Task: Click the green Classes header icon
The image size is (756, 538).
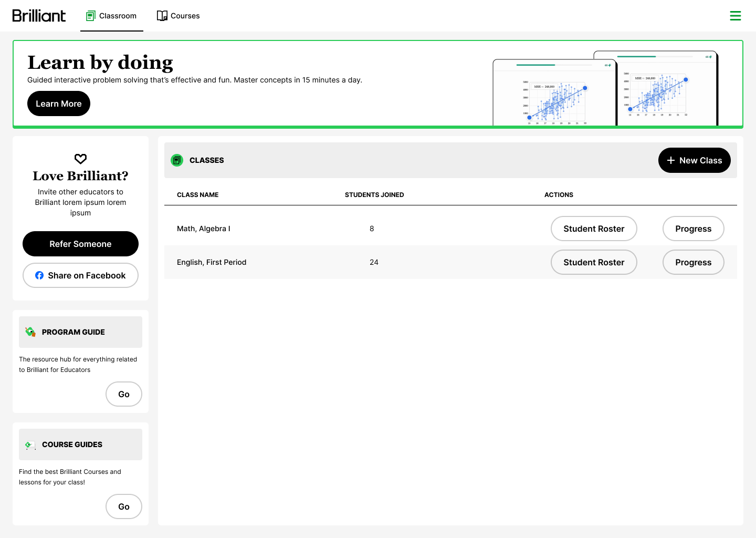Action: [x=177, y=160]
